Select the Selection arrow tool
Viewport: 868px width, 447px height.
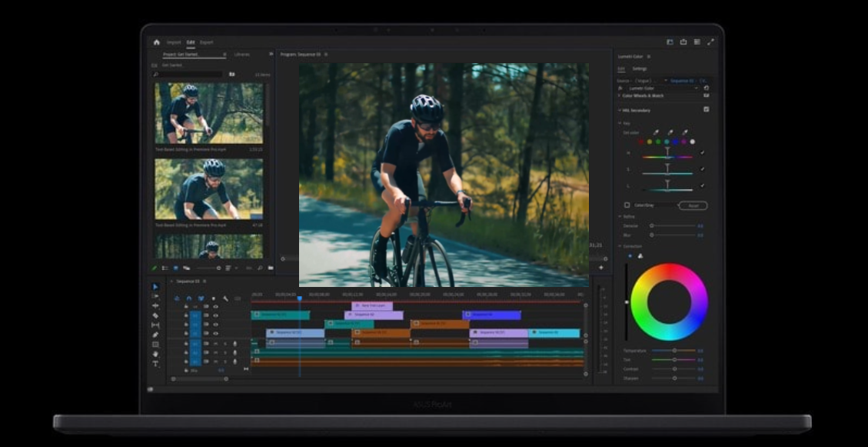click(155, 286)
